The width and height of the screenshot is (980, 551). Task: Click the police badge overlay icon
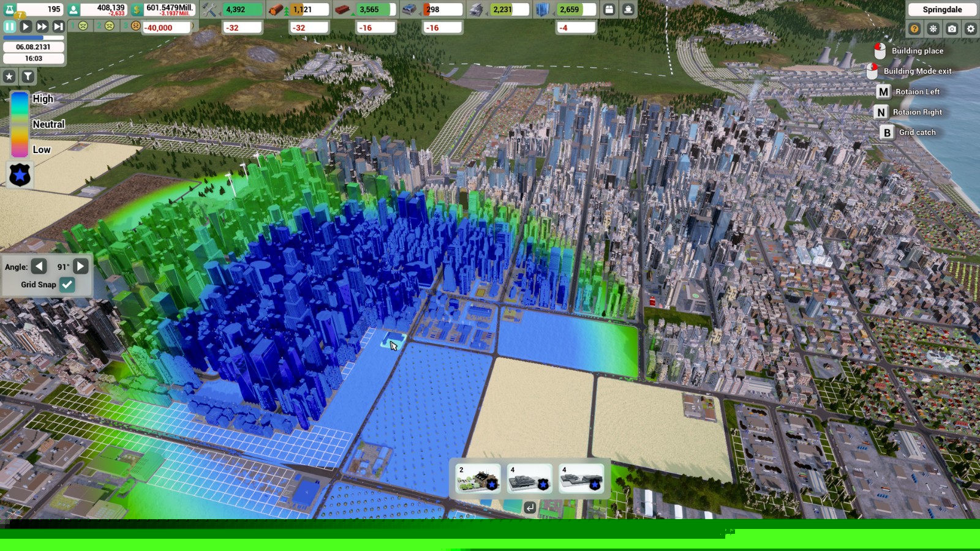pyautogui.click(x=20, y=175)
